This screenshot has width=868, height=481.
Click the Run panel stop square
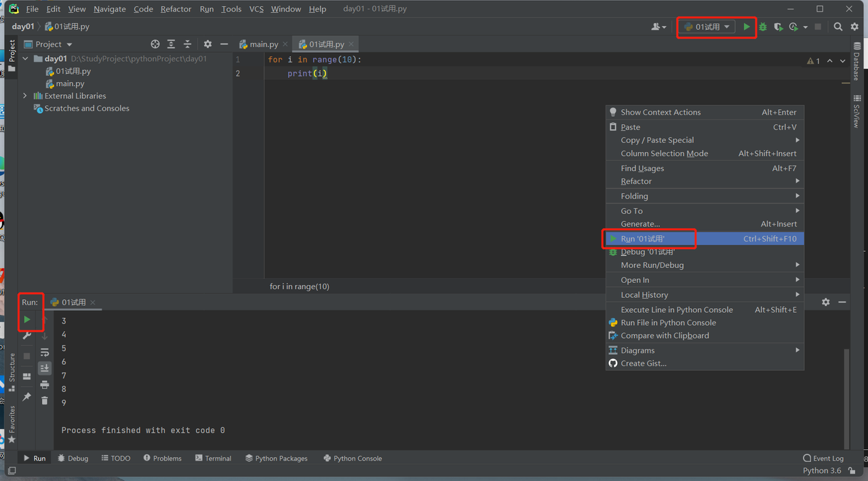[x=26, y=356]
